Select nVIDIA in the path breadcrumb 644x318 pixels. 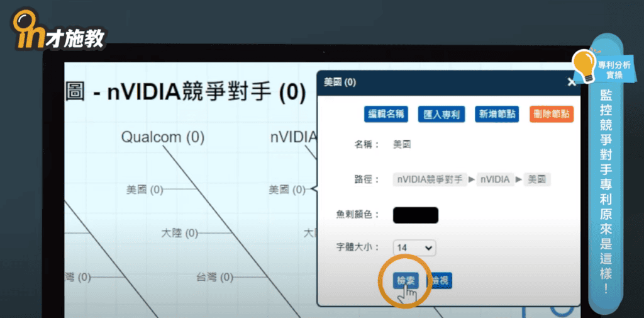click(495, 179)
